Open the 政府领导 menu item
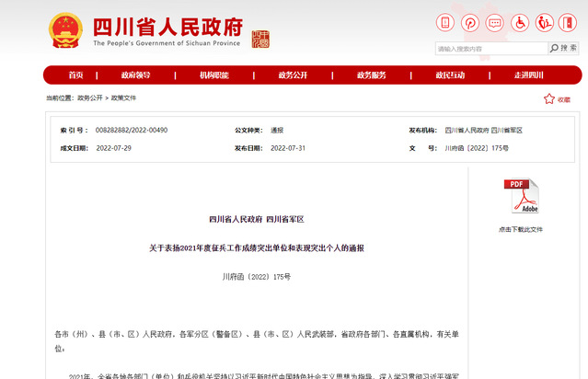The width and height of the screenshot is (588, 379). pos(135,75)
